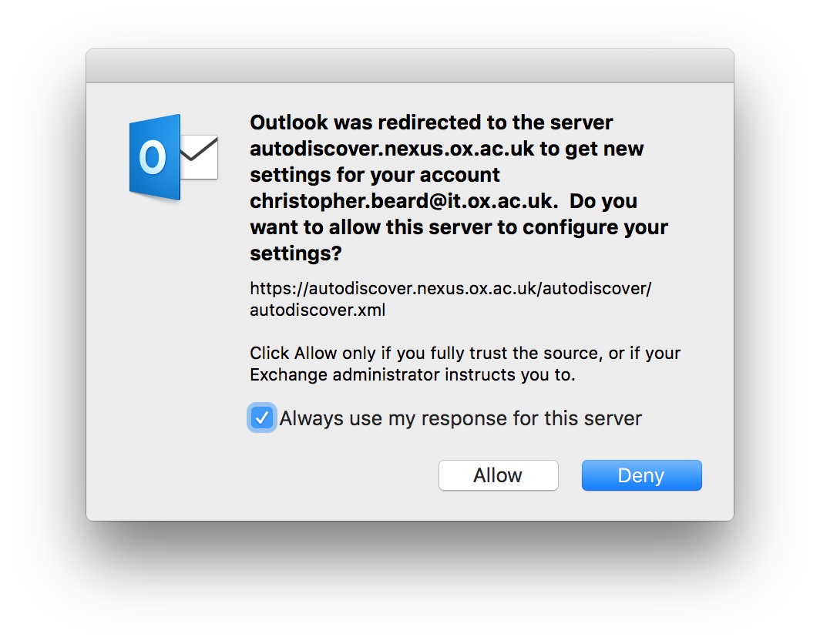This screenshot has height=644, width=820.
Task: Click the 'Exchange administrator instructs you to' line
Action: point(412,375)
